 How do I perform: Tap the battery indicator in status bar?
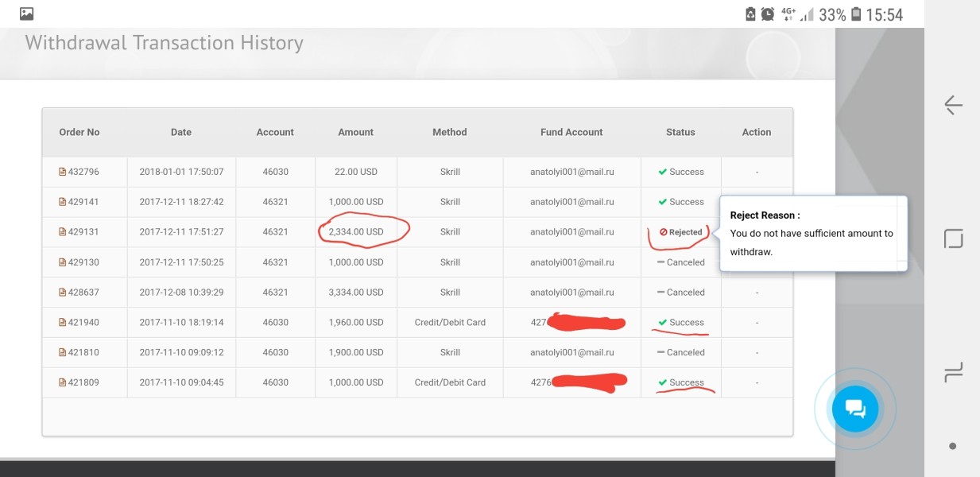[856, 14]
